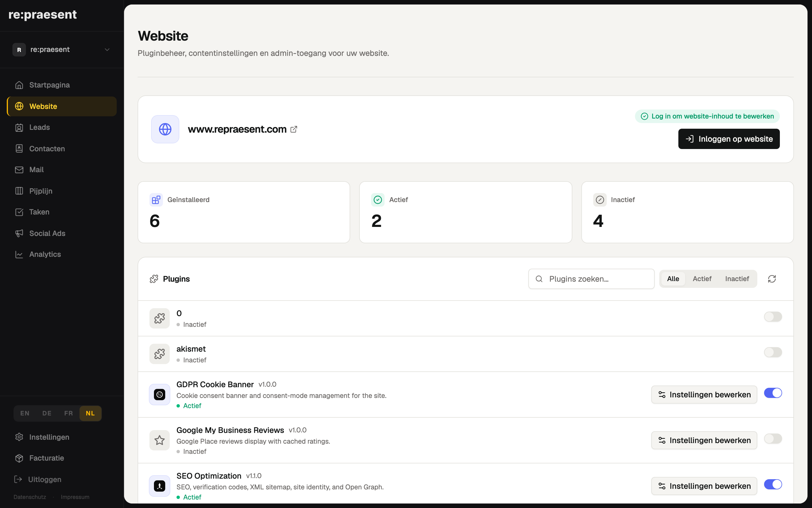Screen dimensions: 812x508
Task: Click the GDPR Cookie Banner plugin icon
Action: pyautogui.click(x=159, y=395)
